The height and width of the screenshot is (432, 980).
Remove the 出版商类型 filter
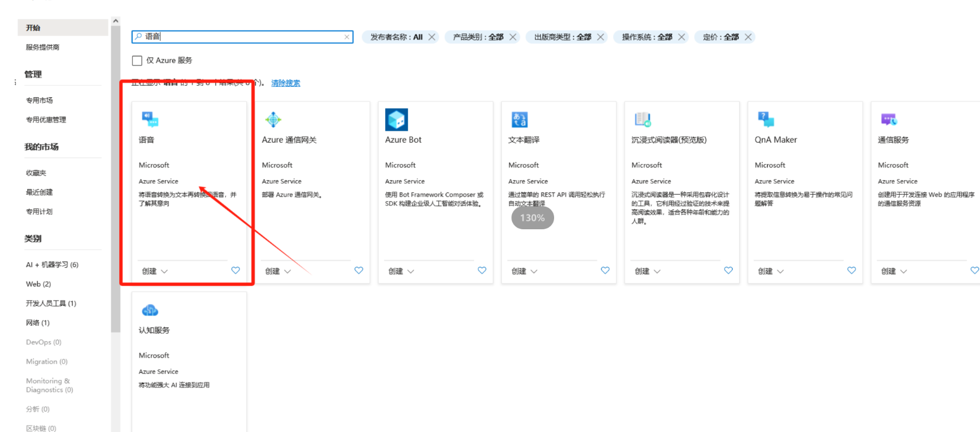(x=600, y=37)
